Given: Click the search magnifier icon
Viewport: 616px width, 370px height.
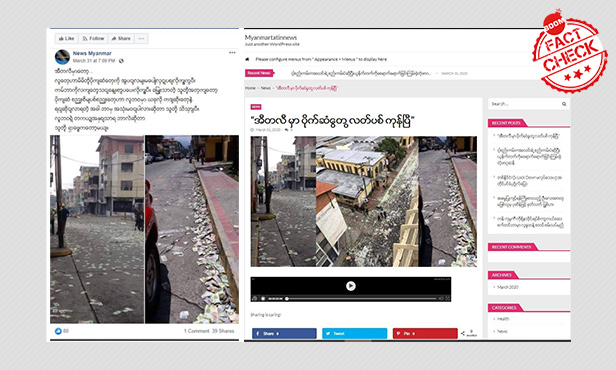Looking at the screenshot, I should (564, 104).
